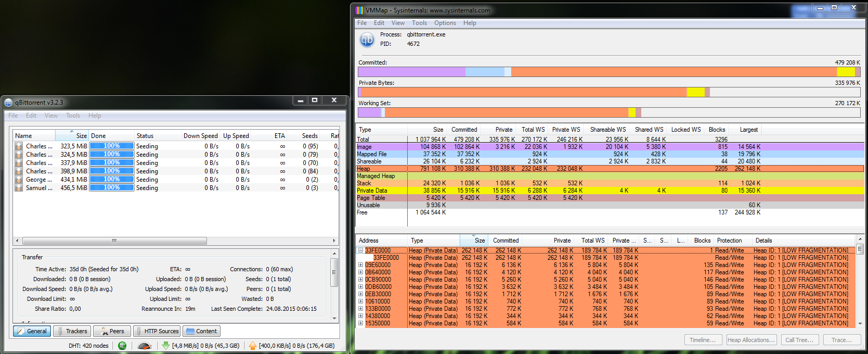Open VMMap's Help menu

coord(470,23)
